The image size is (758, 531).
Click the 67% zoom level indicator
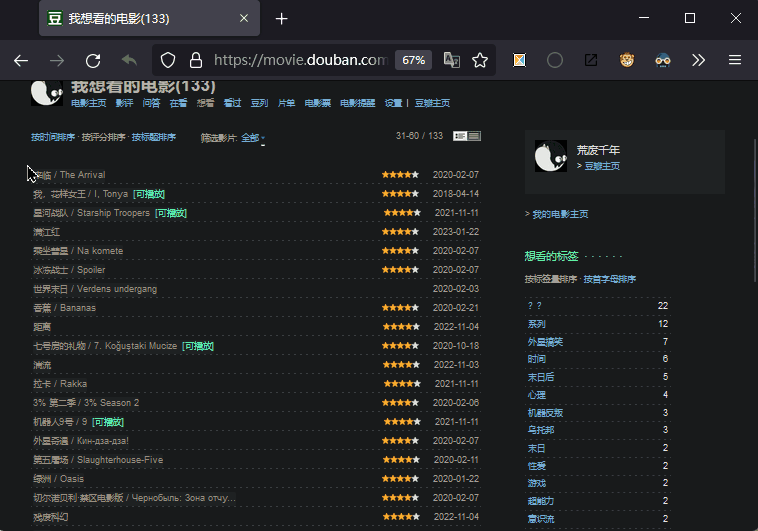pyautogui.click(x=413, y=60)
